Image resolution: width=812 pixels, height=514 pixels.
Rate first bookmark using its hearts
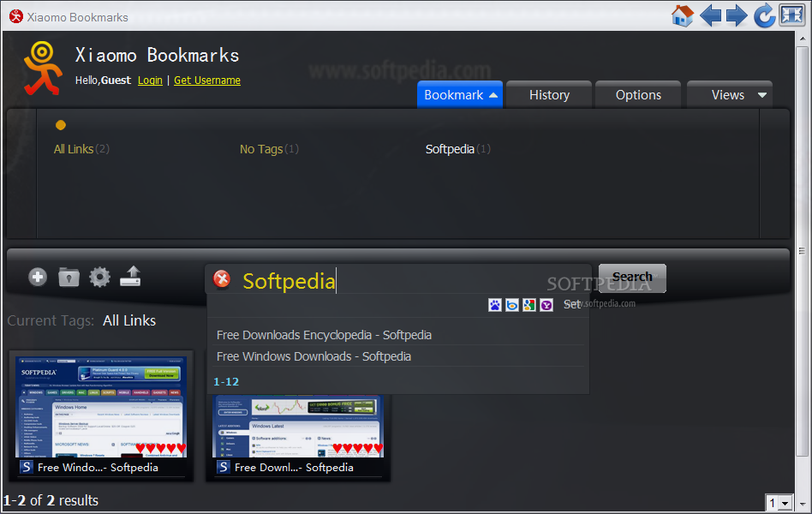pos(160,448)
